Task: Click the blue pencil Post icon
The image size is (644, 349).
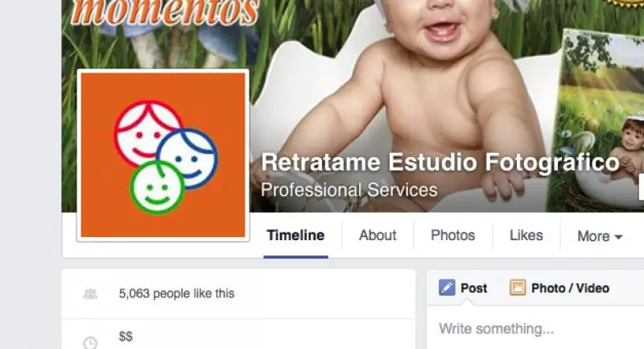Action: 447,288
